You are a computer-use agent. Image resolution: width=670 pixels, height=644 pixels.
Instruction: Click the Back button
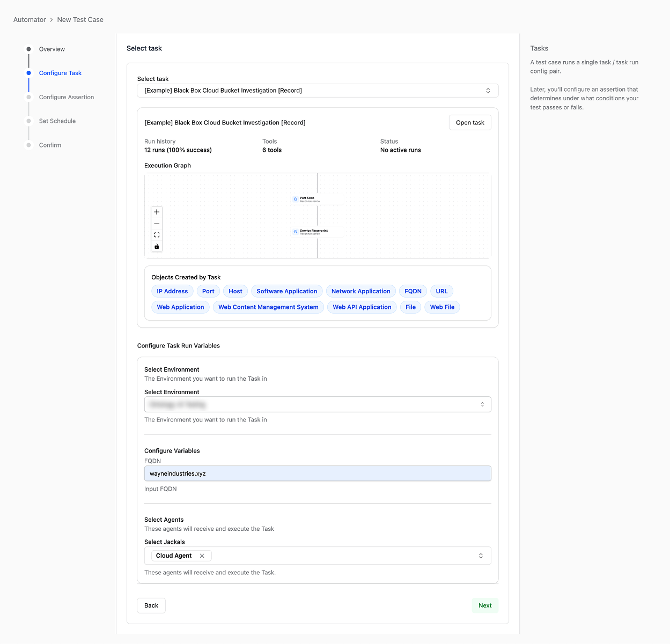pos(151,605)
